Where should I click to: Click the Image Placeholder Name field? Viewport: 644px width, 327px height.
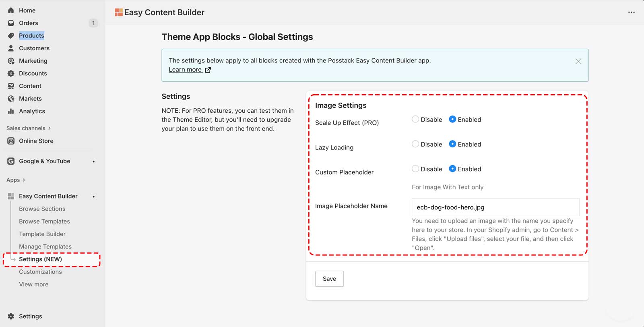pyautogui.click(x=495, y=207)
